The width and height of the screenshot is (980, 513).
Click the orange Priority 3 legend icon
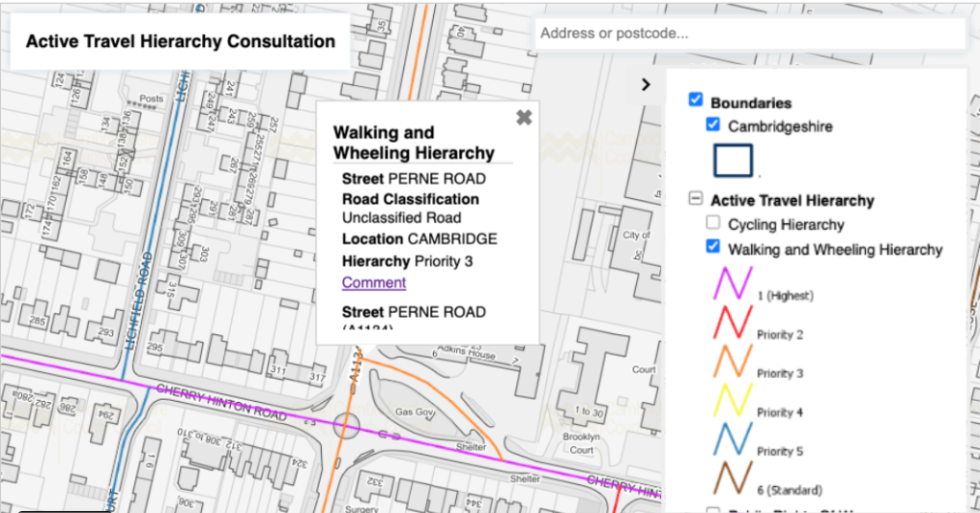732,361
